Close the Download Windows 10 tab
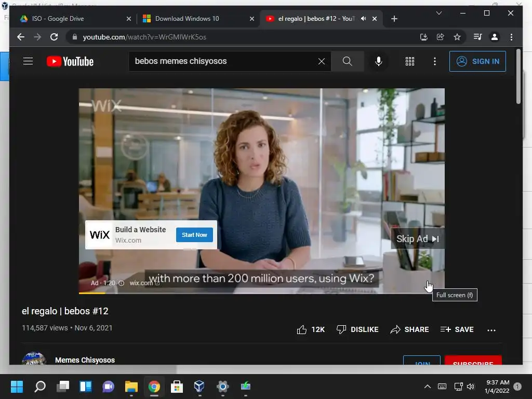 pyautogui.click(x=252, y=19)
